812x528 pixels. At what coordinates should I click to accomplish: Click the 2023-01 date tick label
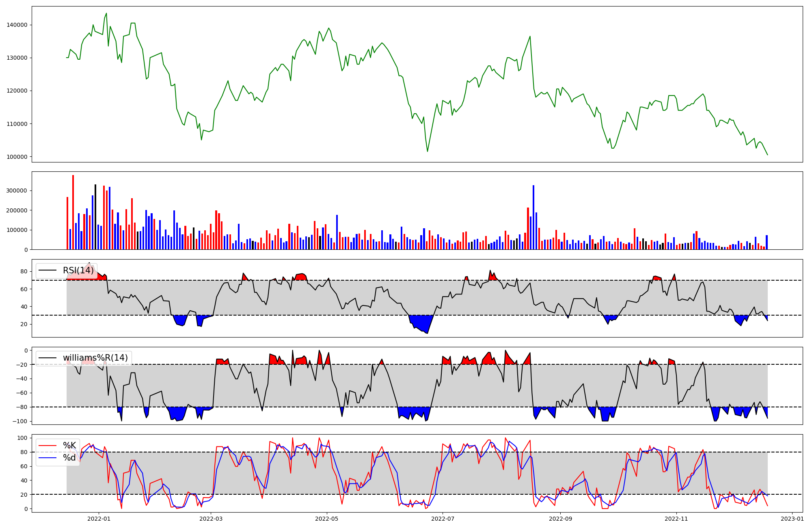[x=792, y=519]
